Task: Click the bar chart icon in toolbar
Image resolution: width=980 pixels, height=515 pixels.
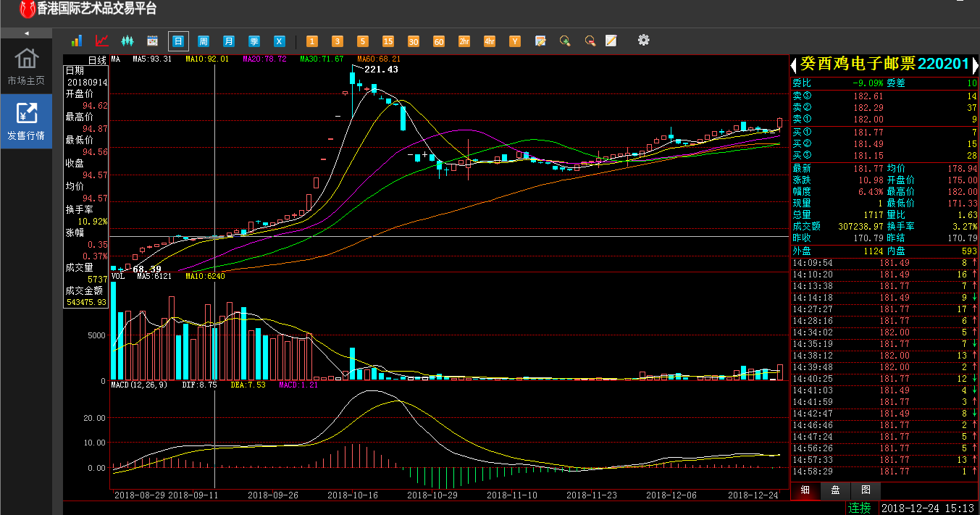Action: pyautogui.click(x=76, y=41)
